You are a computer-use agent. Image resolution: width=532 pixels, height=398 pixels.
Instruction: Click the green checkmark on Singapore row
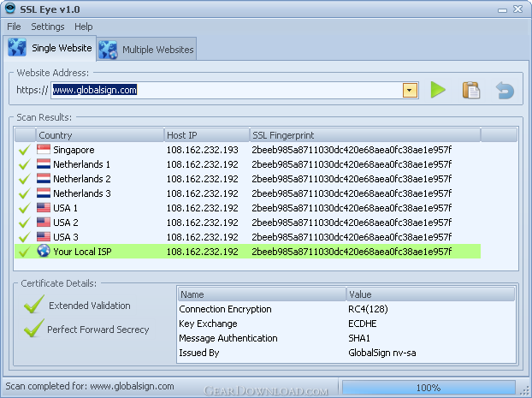coord(25,150)
